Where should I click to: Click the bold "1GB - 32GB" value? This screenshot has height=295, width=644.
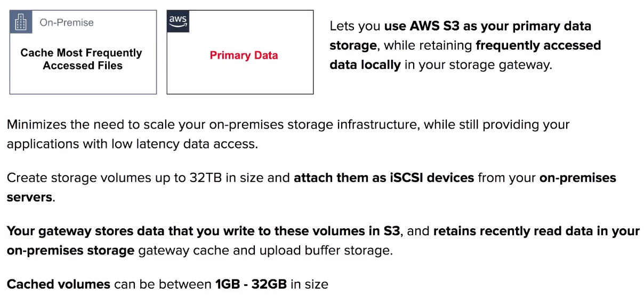point(251,284)
